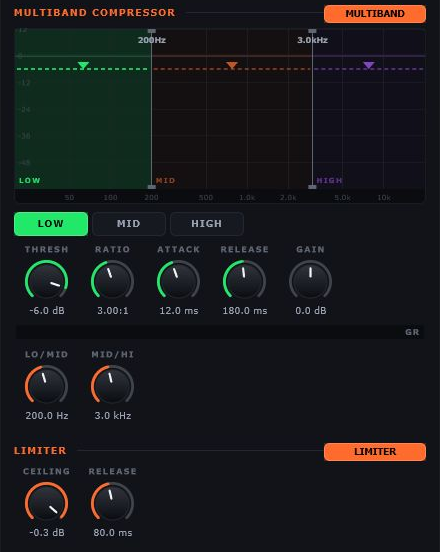Screen dimensions: 440x552
Task: Click the THRESH knob set to -6.0 dB
Action: [46, 281]
